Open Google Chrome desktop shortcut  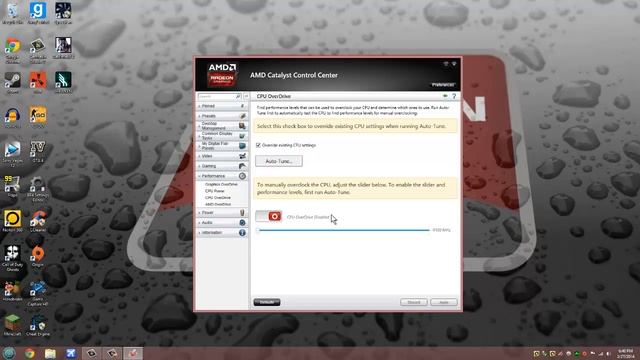[12, 51]
